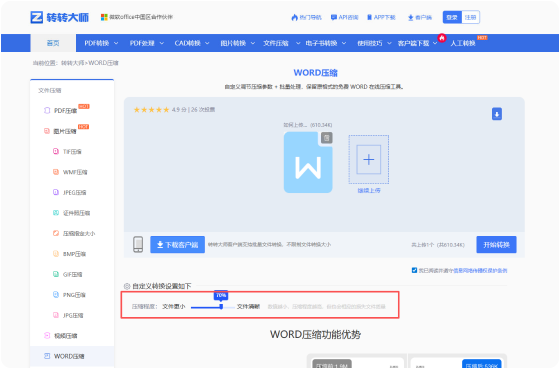Expand the 电子书转换 dropdown menu
Viewport: 560px width, 369px height.
coord(326,43)
